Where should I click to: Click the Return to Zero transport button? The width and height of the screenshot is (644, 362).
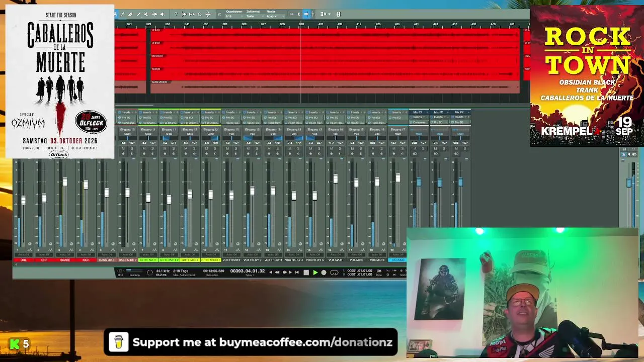(297, 273)
